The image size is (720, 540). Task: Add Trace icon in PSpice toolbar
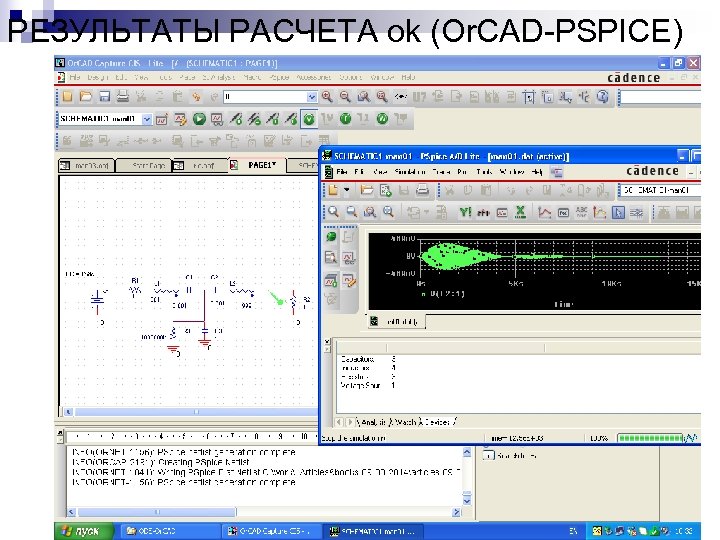tap(545, 212)
